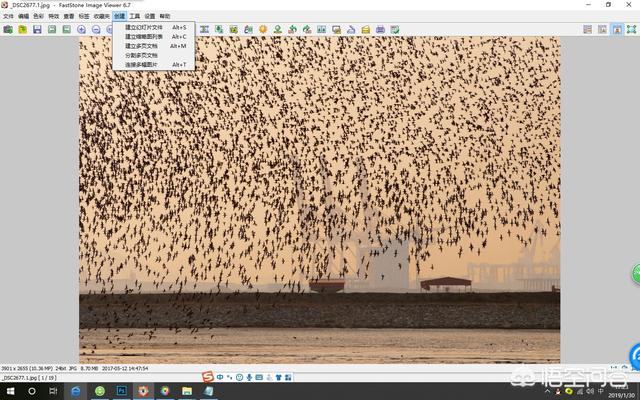Open the 设置 menu
The width and height of the screenshot is (640, 400).
(x=149, y=17)
